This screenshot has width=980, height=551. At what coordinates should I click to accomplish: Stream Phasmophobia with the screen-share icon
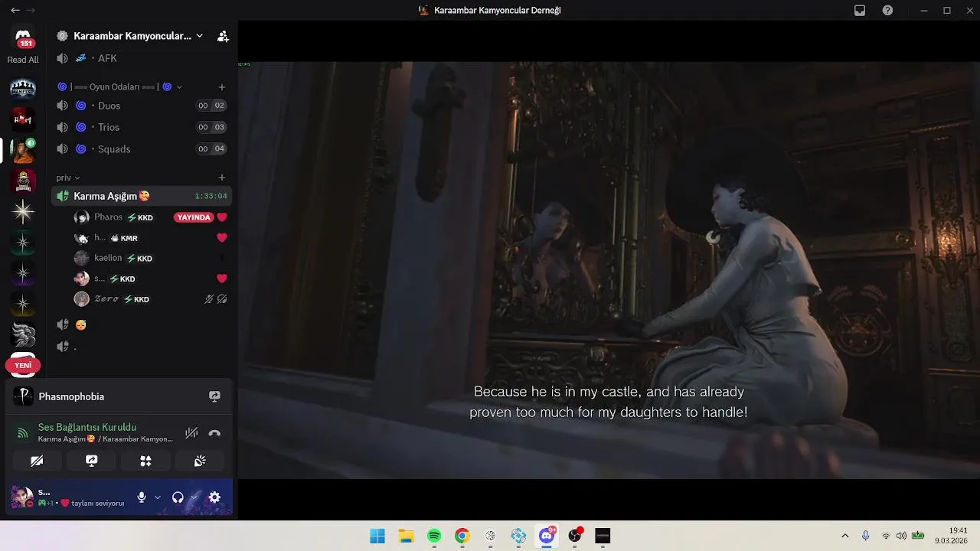214,396
